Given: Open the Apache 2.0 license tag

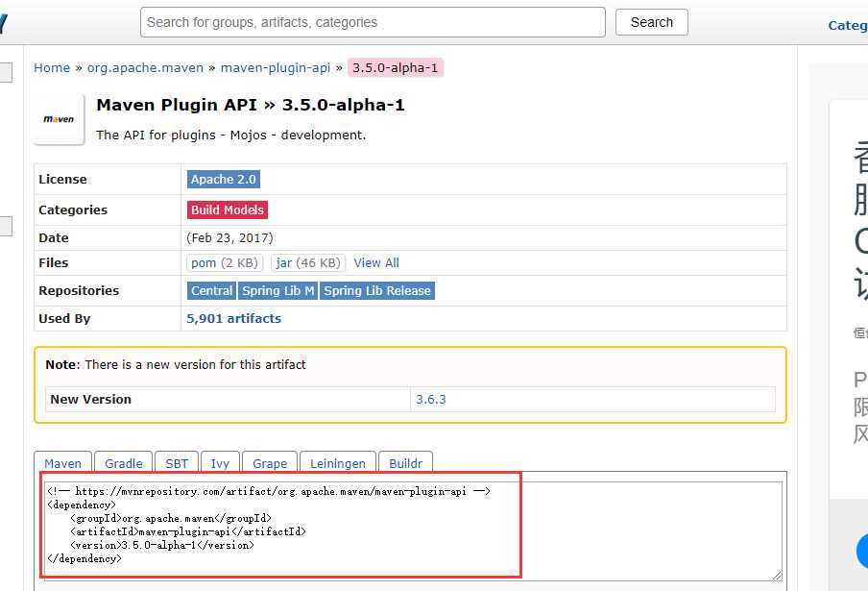Looking at the screenshot, I should coord(223,180).
